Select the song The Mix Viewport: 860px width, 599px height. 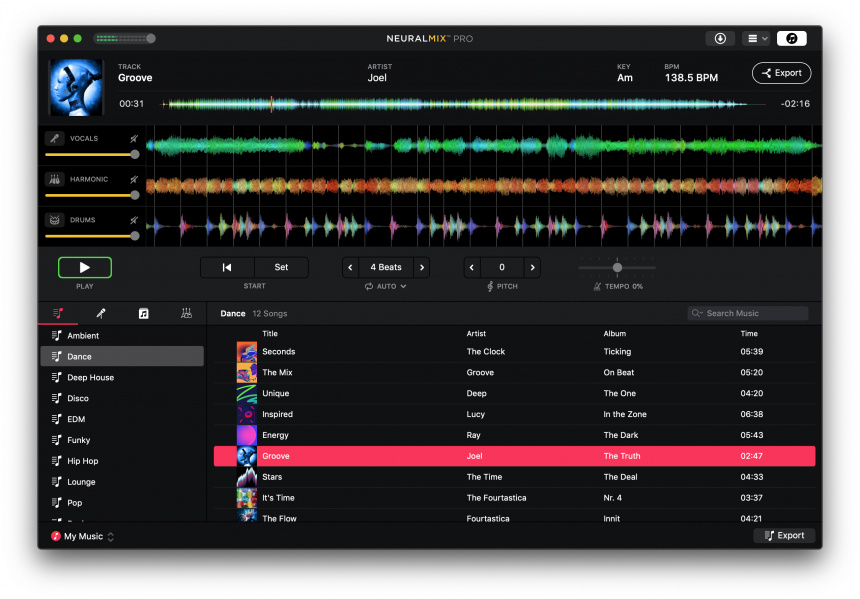pos(514,372)
